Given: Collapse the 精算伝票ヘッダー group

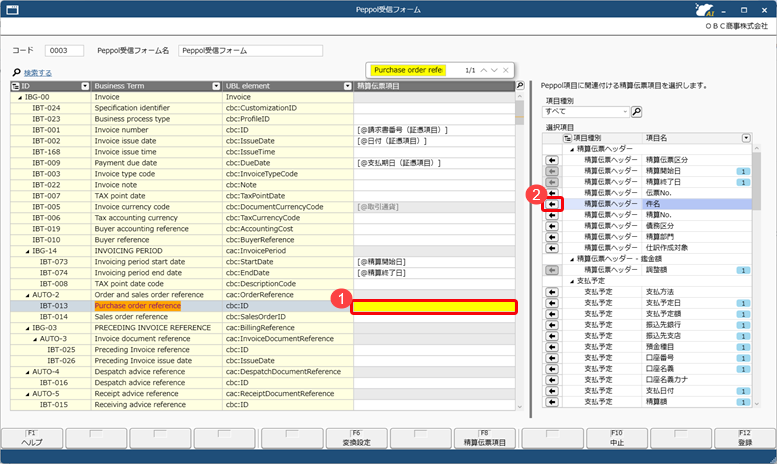Looking at the screenshot, I should (x=572, y=149).
